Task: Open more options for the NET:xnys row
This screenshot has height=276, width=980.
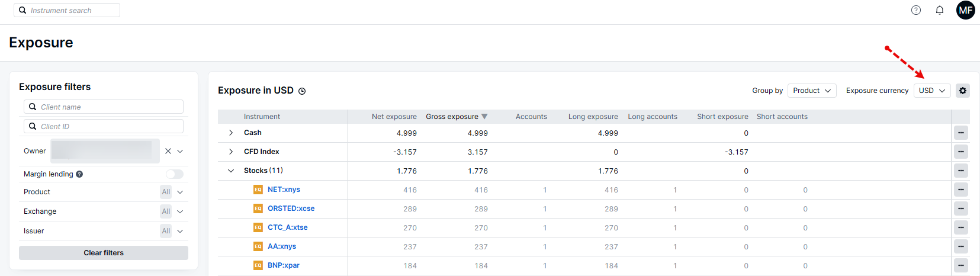Action: click(x=960, y=190)
